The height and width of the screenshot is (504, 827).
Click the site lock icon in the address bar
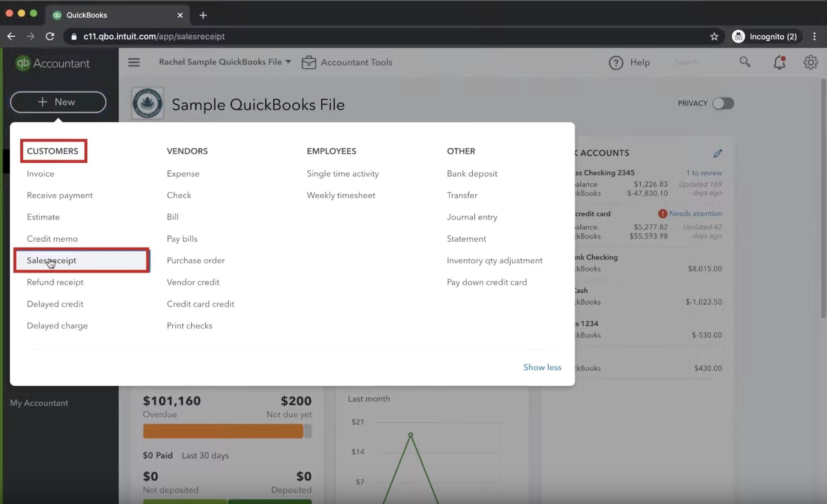click(74, 36)
